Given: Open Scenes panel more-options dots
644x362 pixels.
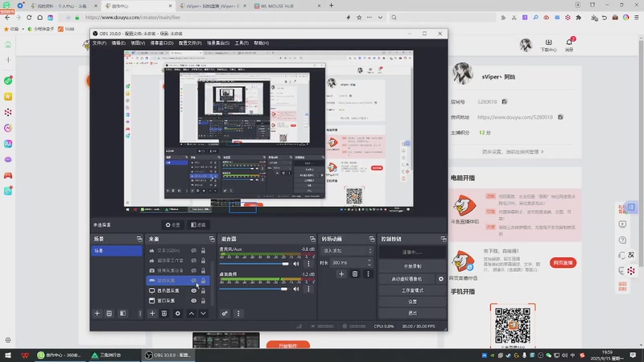Looking at the screenshot, I should pyautogui.click(x=140, y=314).
